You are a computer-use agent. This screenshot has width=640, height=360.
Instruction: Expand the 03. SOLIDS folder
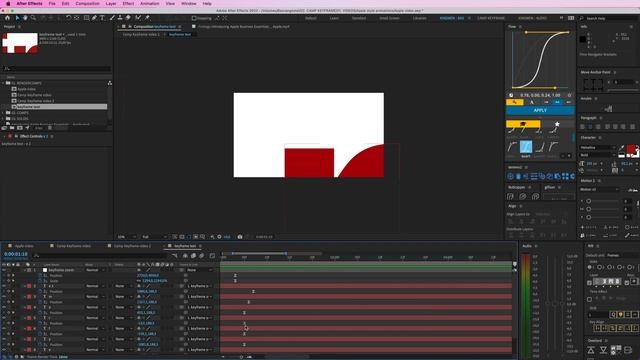pos(3,118)
